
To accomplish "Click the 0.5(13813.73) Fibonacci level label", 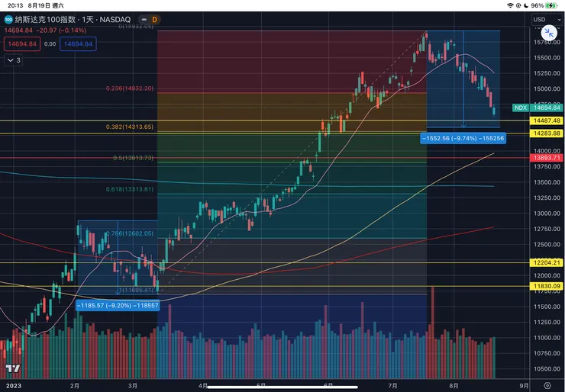I will (134, 158).
